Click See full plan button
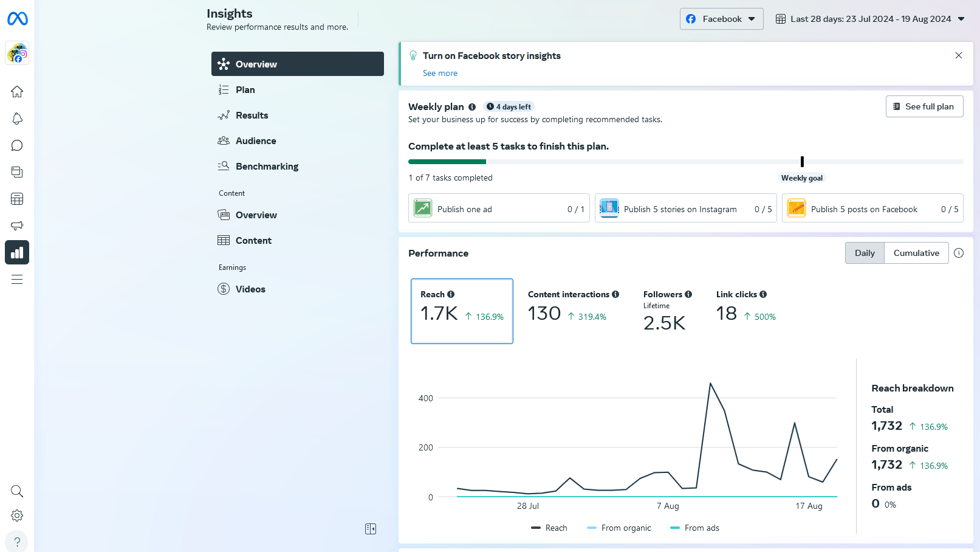 point(924,106)
